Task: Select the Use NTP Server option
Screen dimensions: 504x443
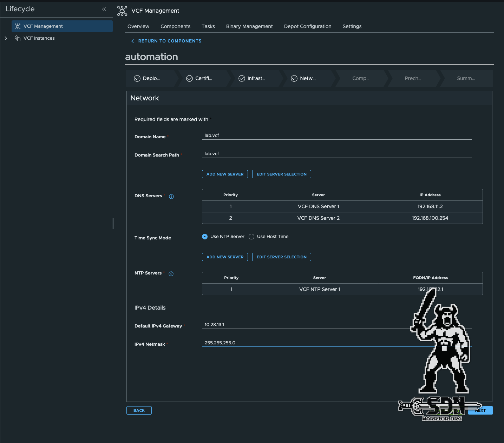Action: coord(205,237)
